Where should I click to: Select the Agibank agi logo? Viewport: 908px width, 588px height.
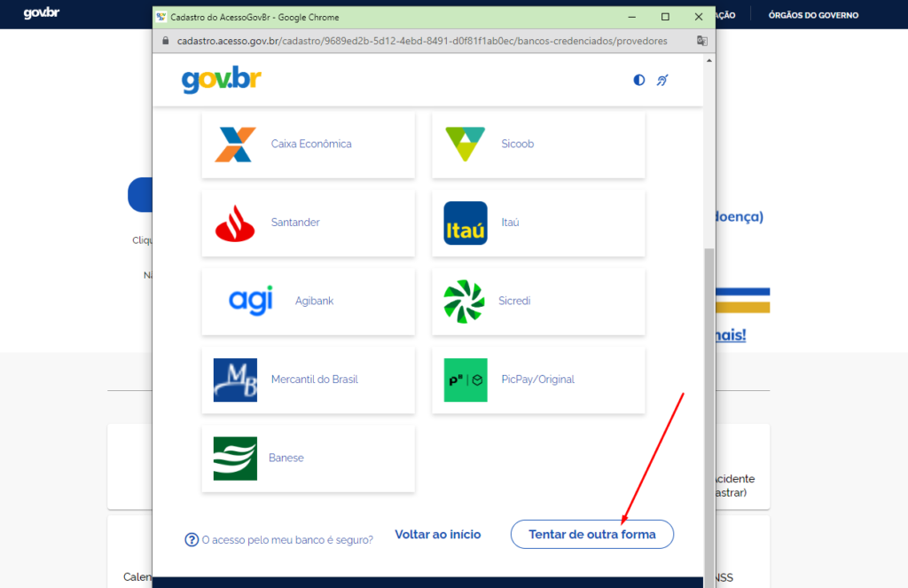point(251,301)
